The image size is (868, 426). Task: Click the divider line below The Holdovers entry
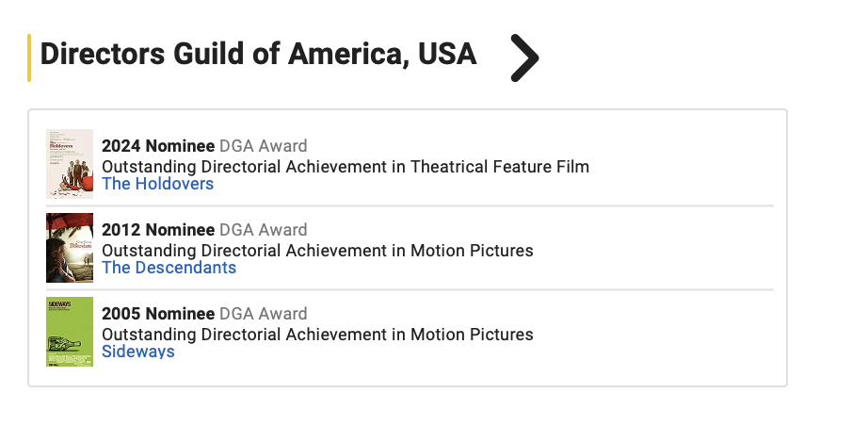click(x=410, y=205)
